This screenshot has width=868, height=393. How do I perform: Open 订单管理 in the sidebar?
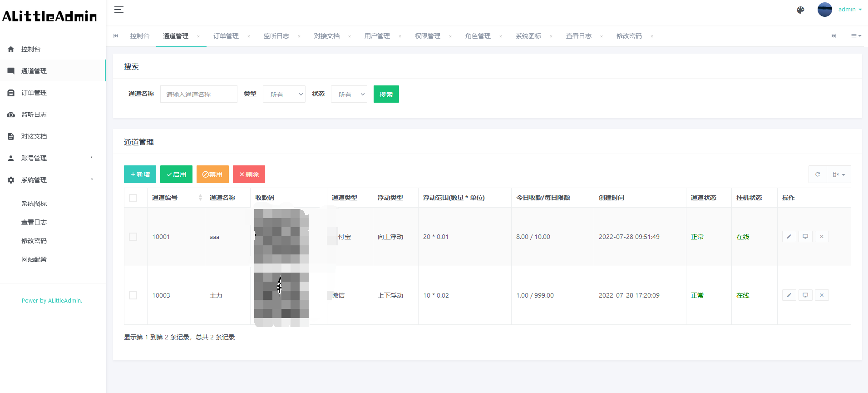click(34, 93)
